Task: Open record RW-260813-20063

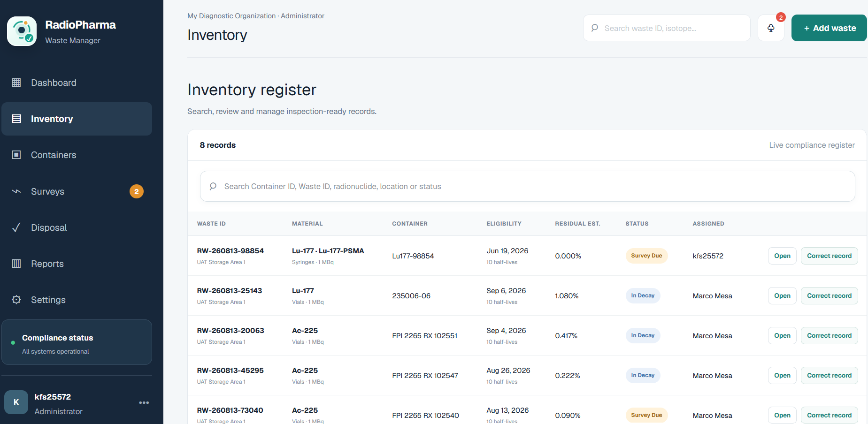Action: coord(782,335)
